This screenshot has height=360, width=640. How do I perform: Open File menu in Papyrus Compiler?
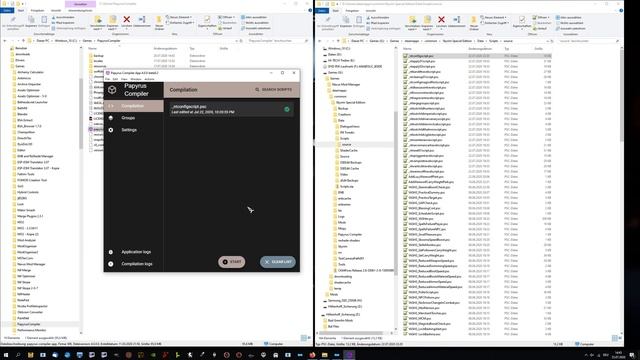click(107, 79)
